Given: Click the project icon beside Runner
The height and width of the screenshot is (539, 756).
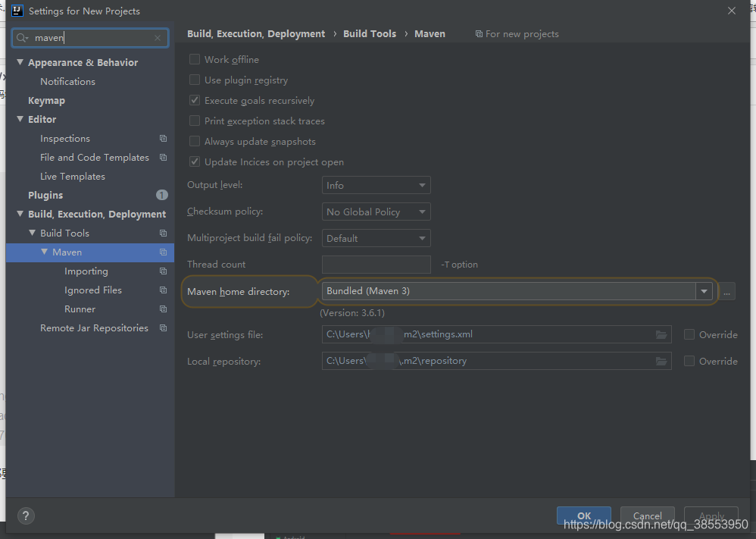Looking at the screenshot, I should pyautogui.click(x=163, y=309).
